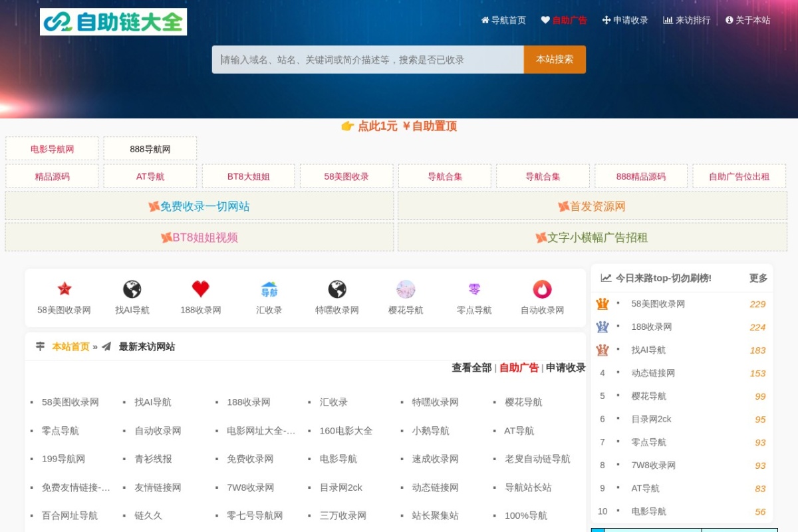The height and width of the screenshot is (532, 798).
Task: Open 百合网址导航 in latest visitors list
Action: coord(69,515)
